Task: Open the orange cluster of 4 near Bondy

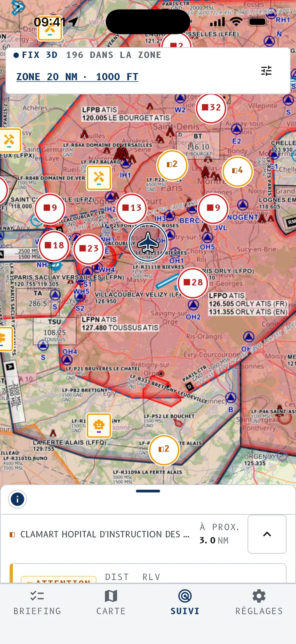Action: (237, 171)
